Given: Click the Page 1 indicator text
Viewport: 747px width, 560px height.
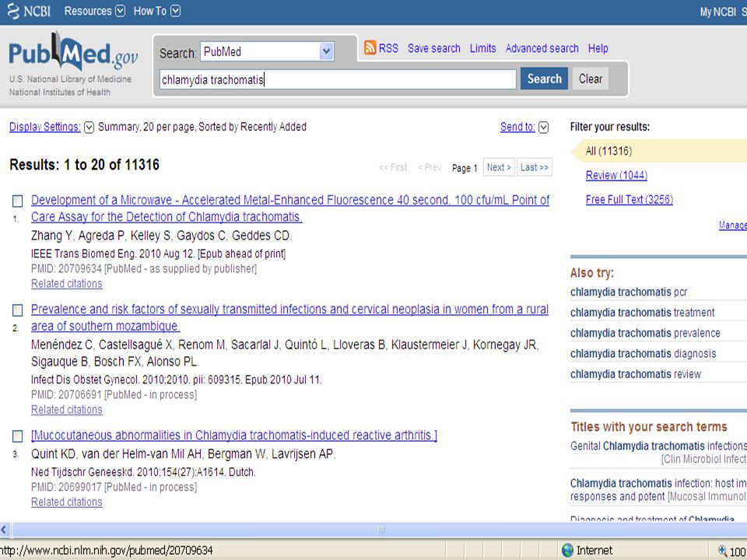Looking at the screenshot, I should coord(464,168).
